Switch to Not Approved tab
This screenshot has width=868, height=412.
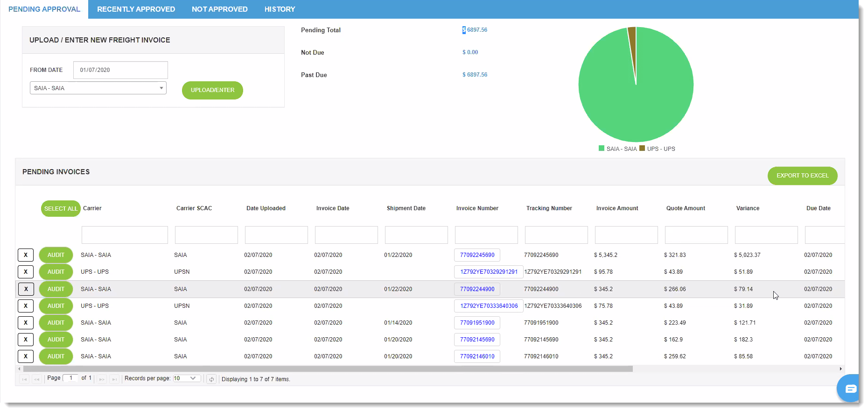pos(219,9)
